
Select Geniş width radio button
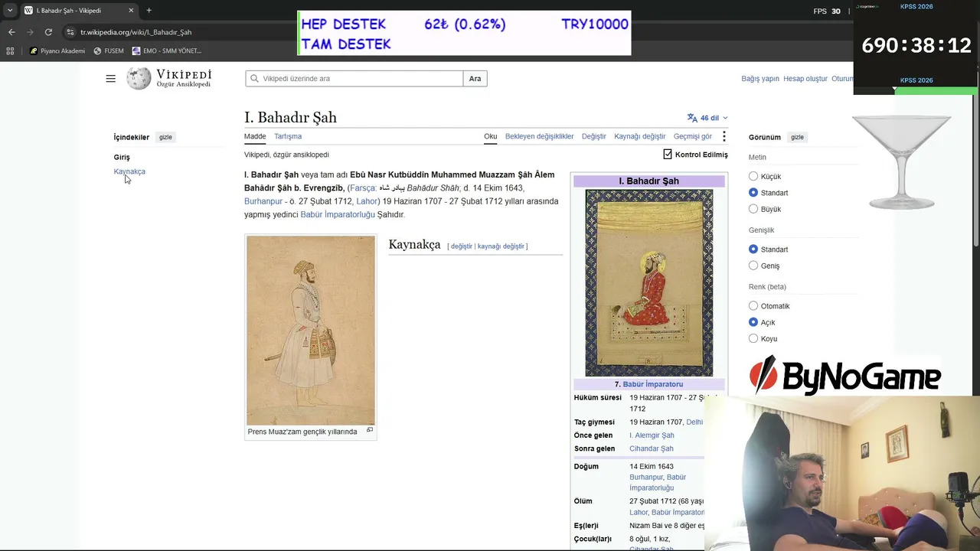753,266
